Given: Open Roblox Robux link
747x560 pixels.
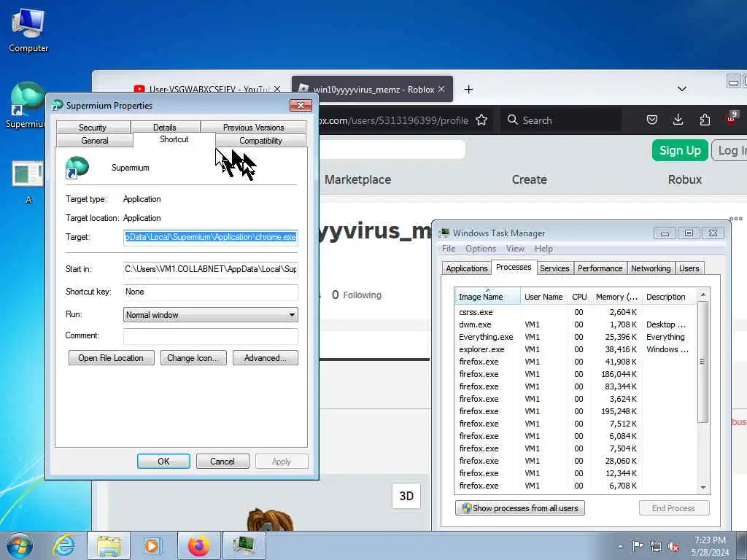Looking at the screenshot, I should (x=684, y=179).
